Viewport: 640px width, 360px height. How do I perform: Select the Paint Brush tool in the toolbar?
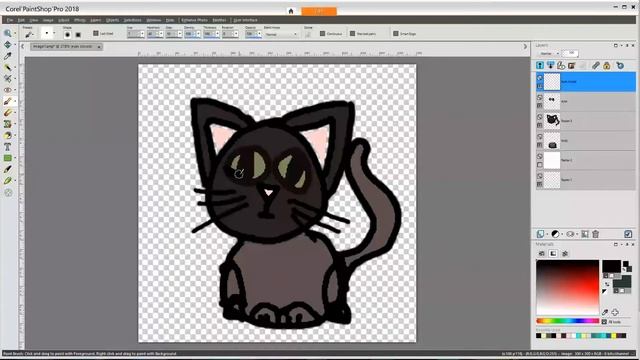(x=7, y=101)
